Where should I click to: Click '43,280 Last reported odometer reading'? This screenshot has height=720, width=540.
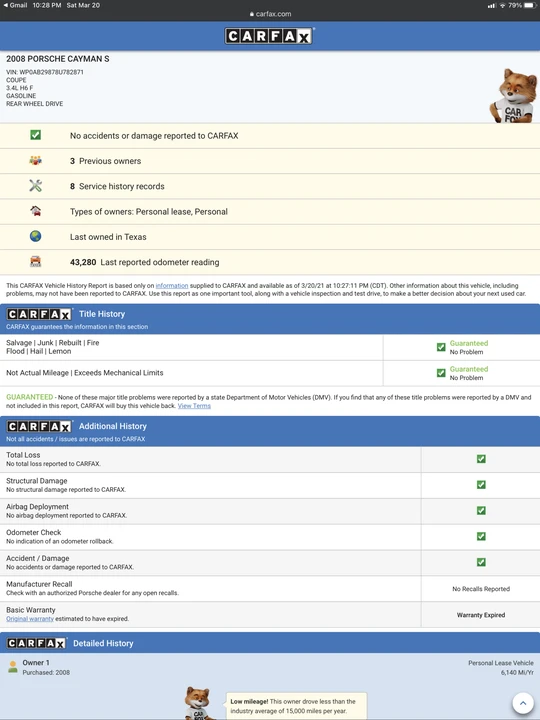(144, 262)
